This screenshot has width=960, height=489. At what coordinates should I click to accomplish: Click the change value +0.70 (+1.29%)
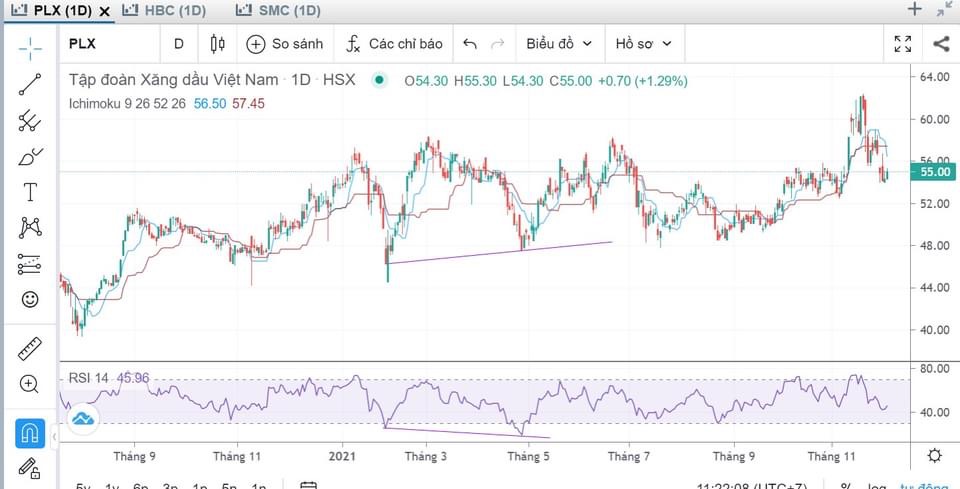[x=643, y=81]
